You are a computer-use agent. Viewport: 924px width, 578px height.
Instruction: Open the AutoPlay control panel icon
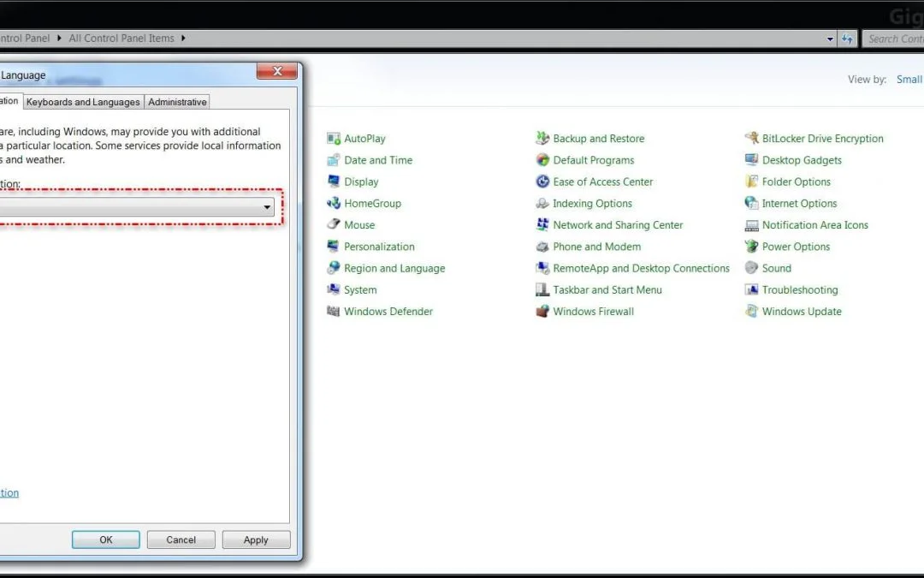point(334,139)
